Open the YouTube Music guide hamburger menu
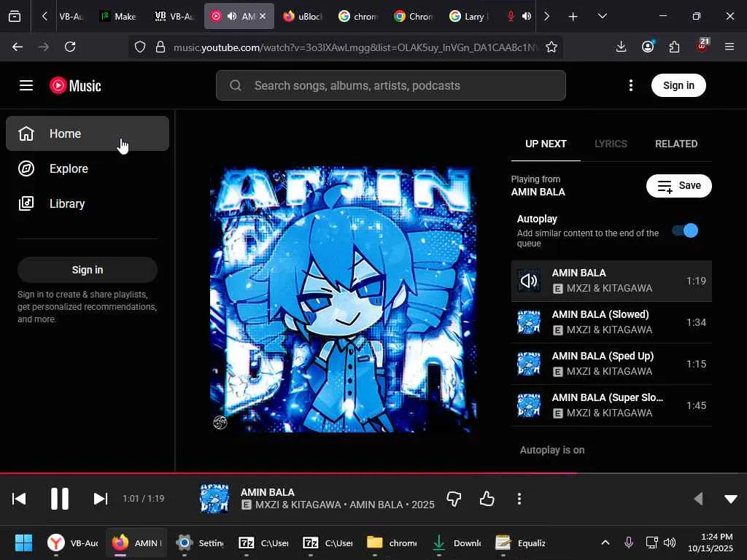747x560 pixels. point(26,86)
